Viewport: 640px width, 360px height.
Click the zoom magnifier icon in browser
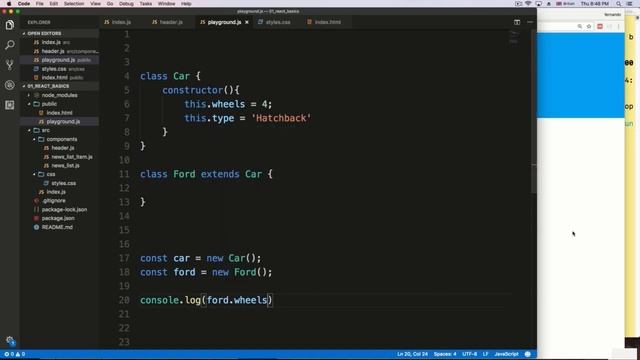(x=579, y=26)
